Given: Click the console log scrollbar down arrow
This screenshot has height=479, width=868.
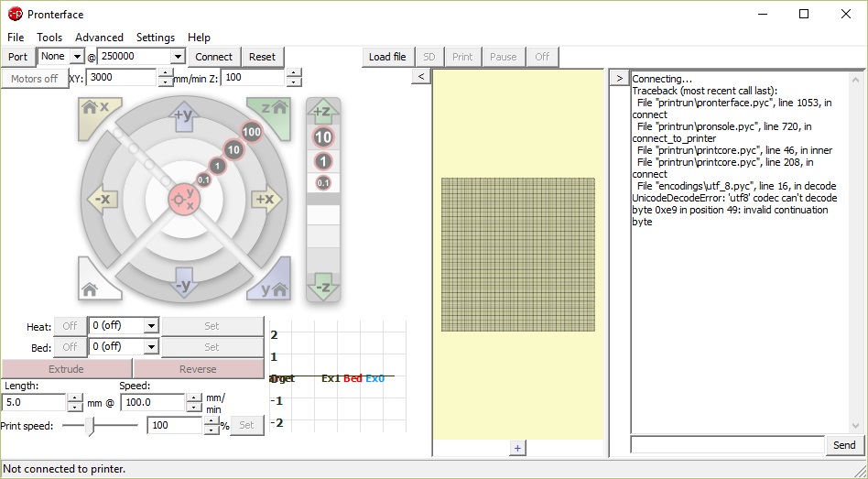Looking at the screenshot, I should tap(856, 427).
